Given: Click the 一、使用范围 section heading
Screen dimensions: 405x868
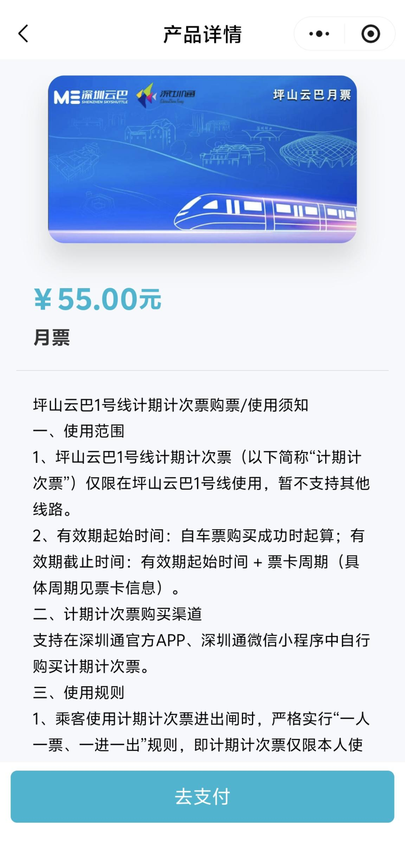Looking at the screenshot, I should click(x=79, y=431).
